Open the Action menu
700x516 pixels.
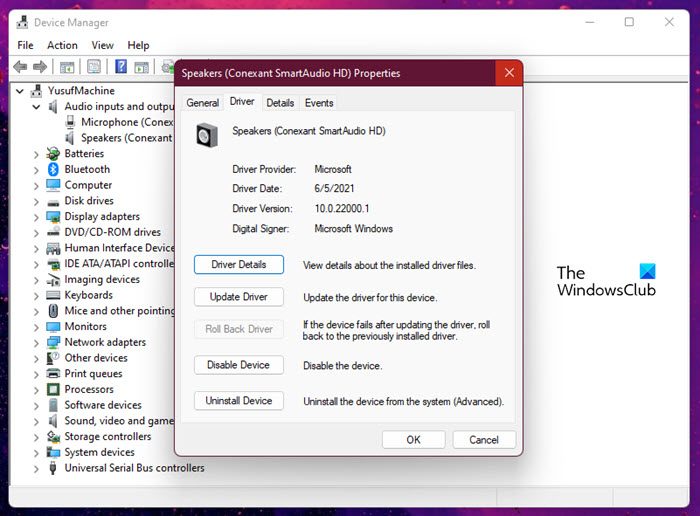coord(62,45)
